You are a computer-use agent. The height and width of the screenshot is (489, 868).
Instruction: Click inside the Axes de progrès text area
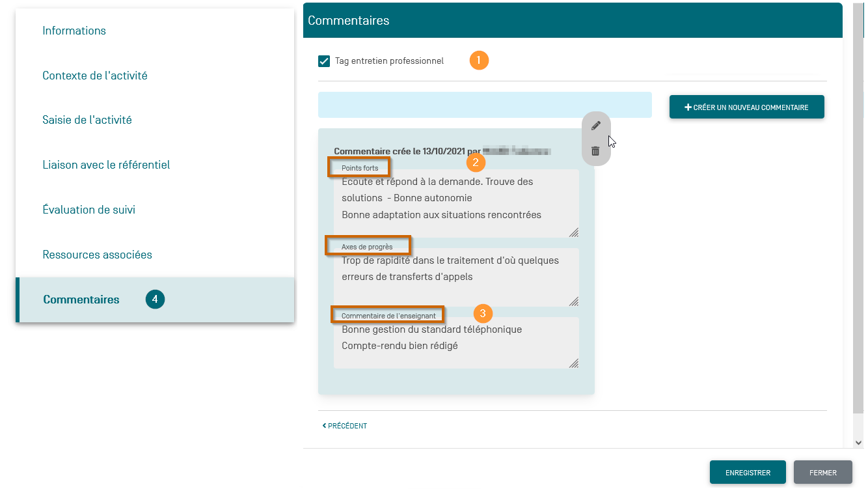click(455, 277)
